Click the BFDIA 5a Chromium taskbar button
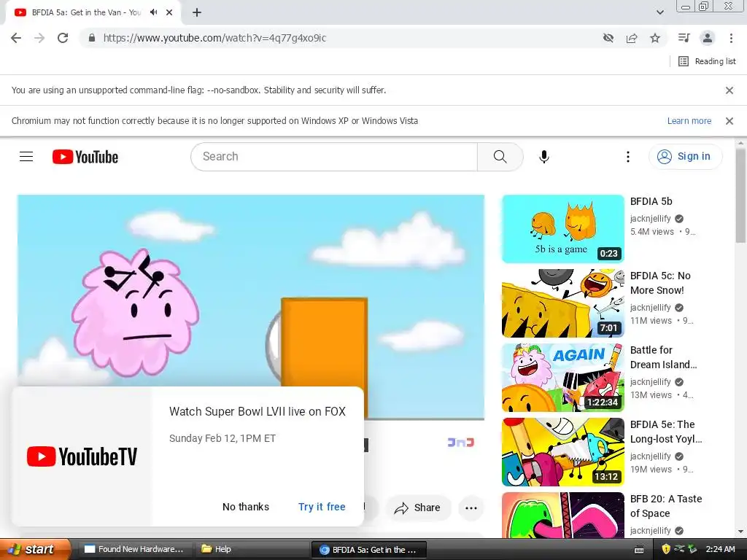Image resolution: width=747 pixels, height=560 pixels. (x=368, y=550)
